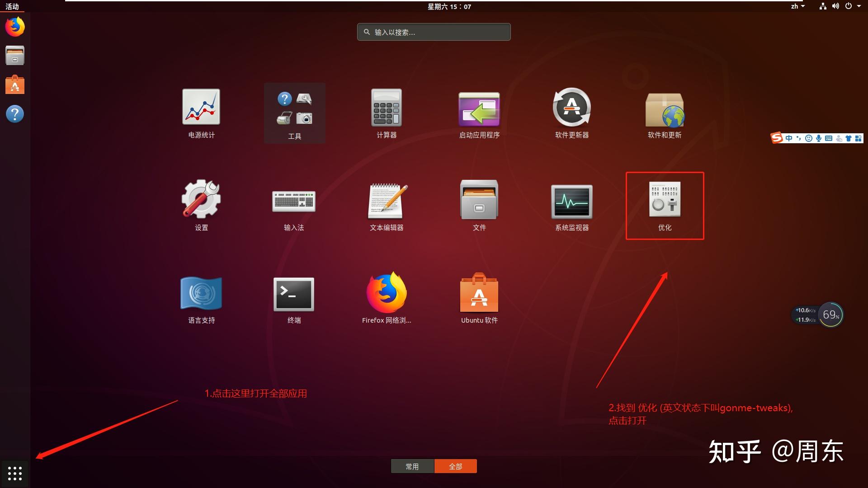This screenshot has width=868, height=488.
Task: Click the 输入以搜索 search field
Action: coord(434,32)
